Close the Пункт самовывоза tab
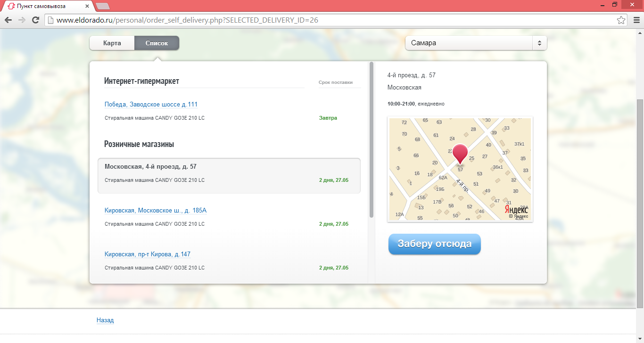This screenshot has width=644, height=343. pyautogui.click(x=86, y=6)
